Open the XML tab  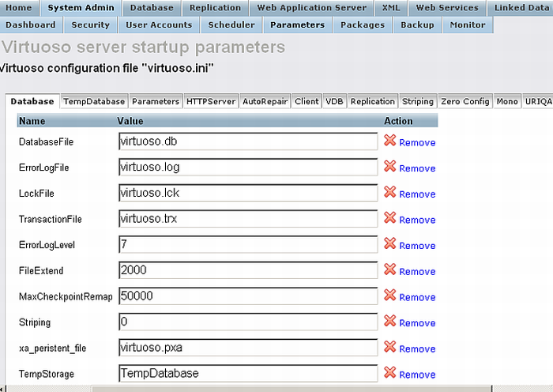pyautogui.click(x=391, y=8)
